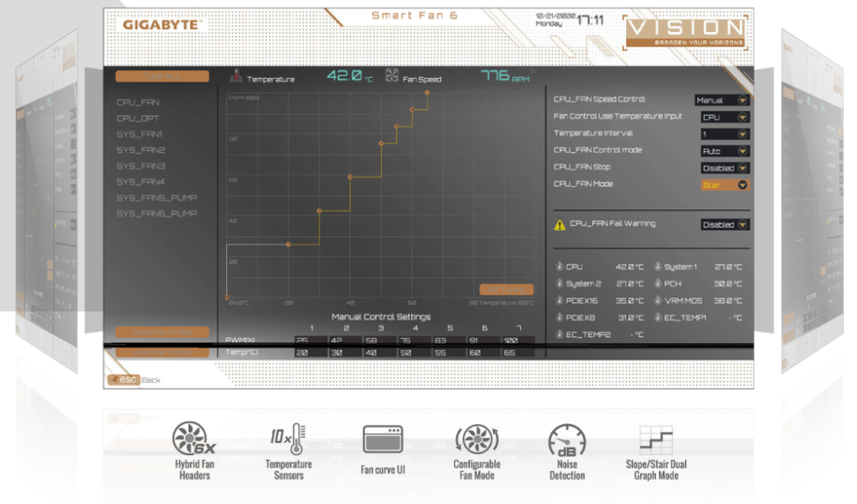857x504 pixels.
Task: Select SYS_FAN2 in the fan list
Action: tap(141, 150)
